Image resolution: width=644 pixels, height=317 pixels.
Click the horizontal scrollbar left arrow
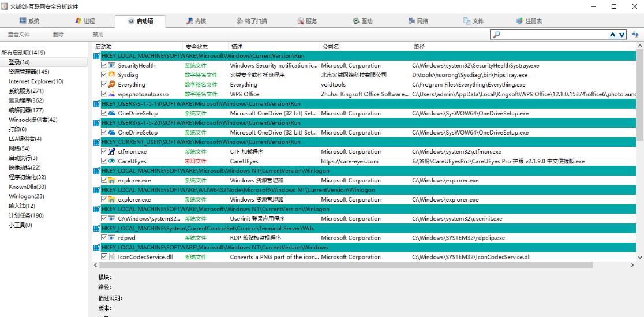tap(96, 266)
